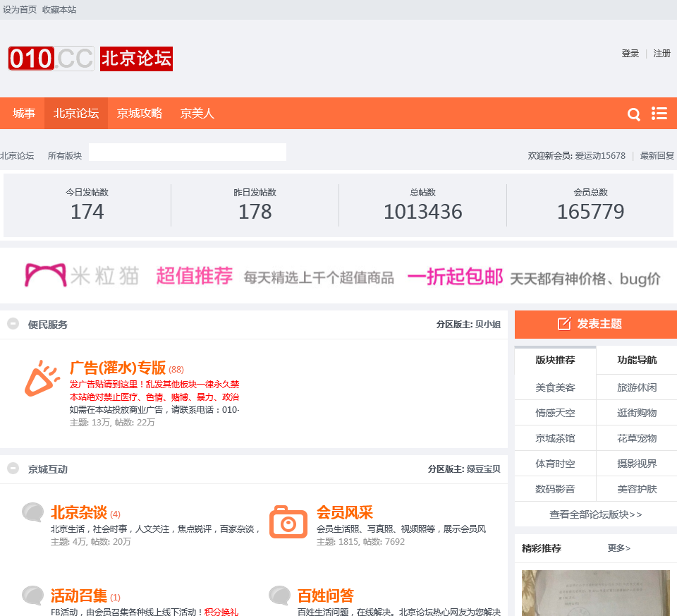
Task: Open the 城事 nav item
Action: pos(24,113)
